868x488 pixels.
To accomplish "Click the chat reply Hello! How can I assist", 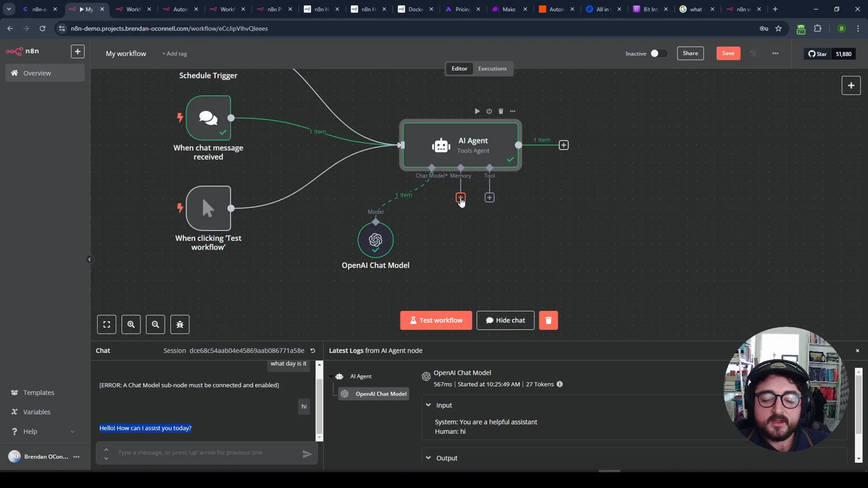I will tap(146, 428).
